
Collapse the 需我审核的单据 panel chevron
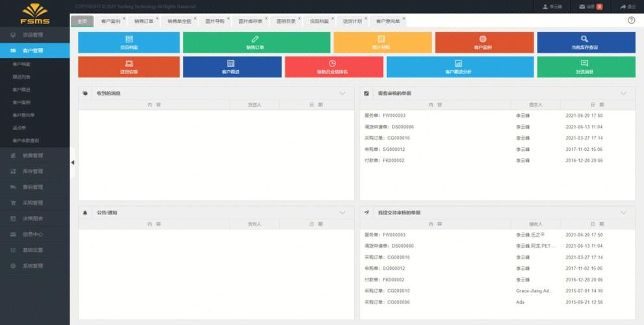coord(623,93)
